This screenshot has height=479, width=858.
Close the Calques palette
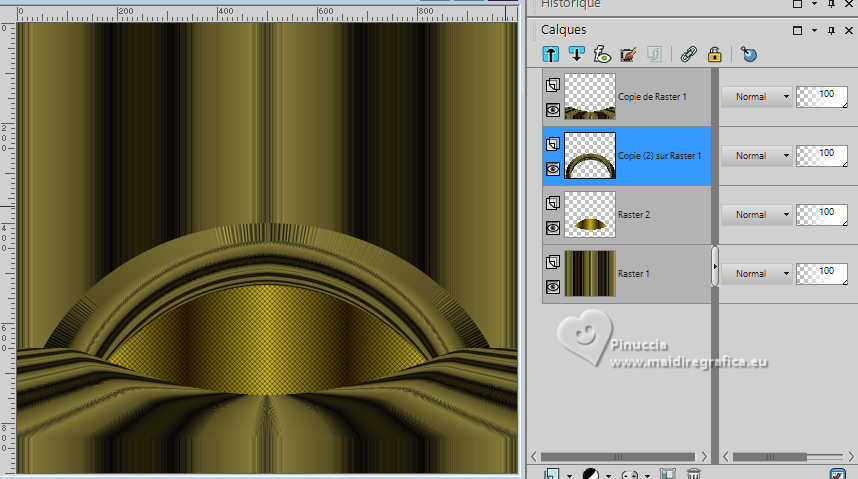[x=849, y=31]
